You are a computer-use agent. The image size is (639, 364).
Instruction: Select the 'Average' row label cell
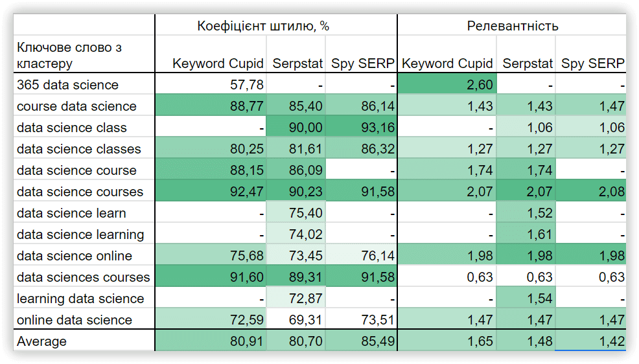coord(84,341)
